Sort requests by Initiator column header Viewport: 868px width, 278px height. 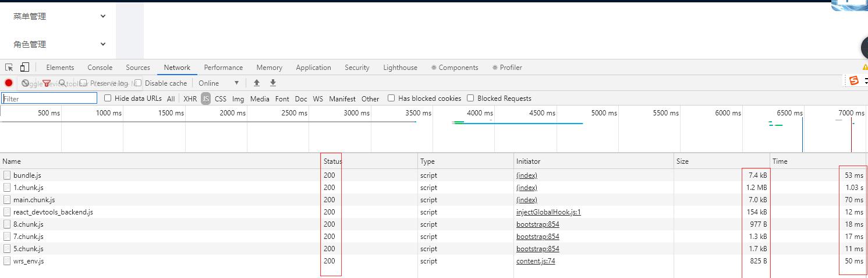[x=594, y=161]
